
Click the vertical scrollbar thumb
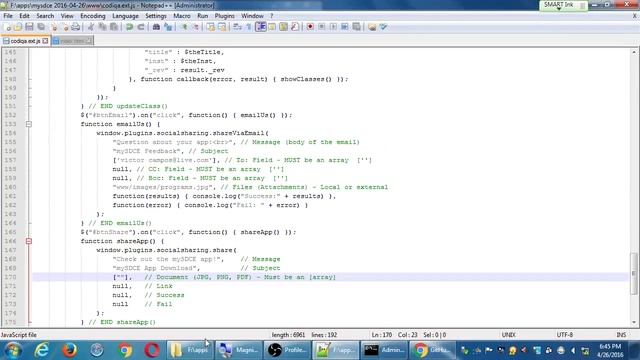tap(634, 273)
